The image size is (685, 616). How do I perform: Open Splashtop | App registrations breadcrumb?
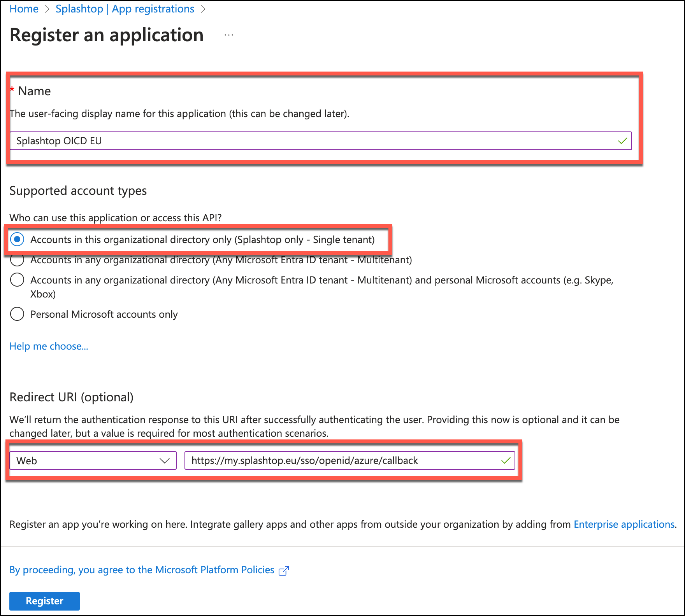tap(125, 9)
